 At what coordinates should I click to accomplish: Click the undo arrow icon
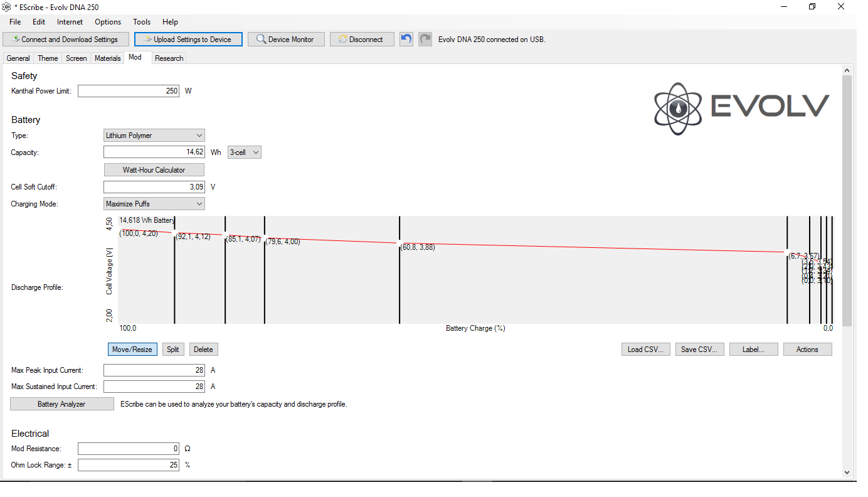406,39
